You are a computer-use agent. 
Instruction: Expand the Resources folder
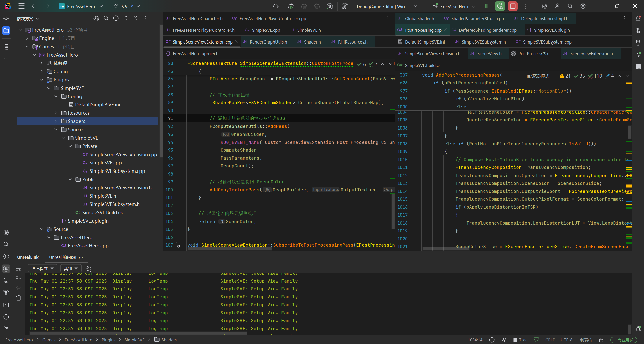tap(56, 113)
